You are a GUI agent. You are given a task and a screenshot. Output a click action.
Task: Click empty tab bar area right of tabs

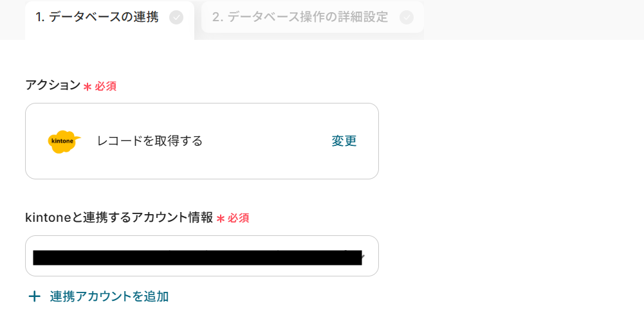[534, 18]
